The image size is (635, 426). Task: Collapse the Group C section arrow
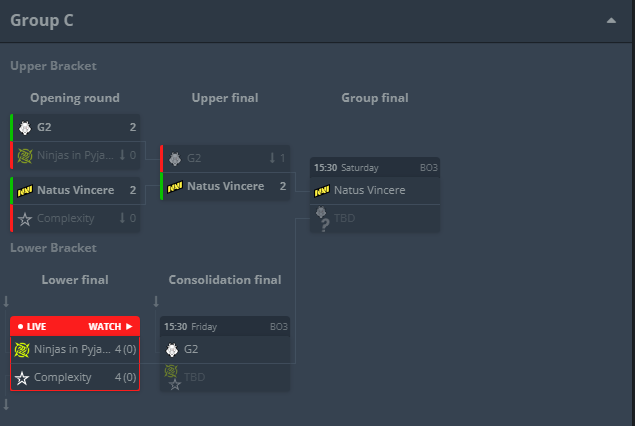(x=611, y=21)
